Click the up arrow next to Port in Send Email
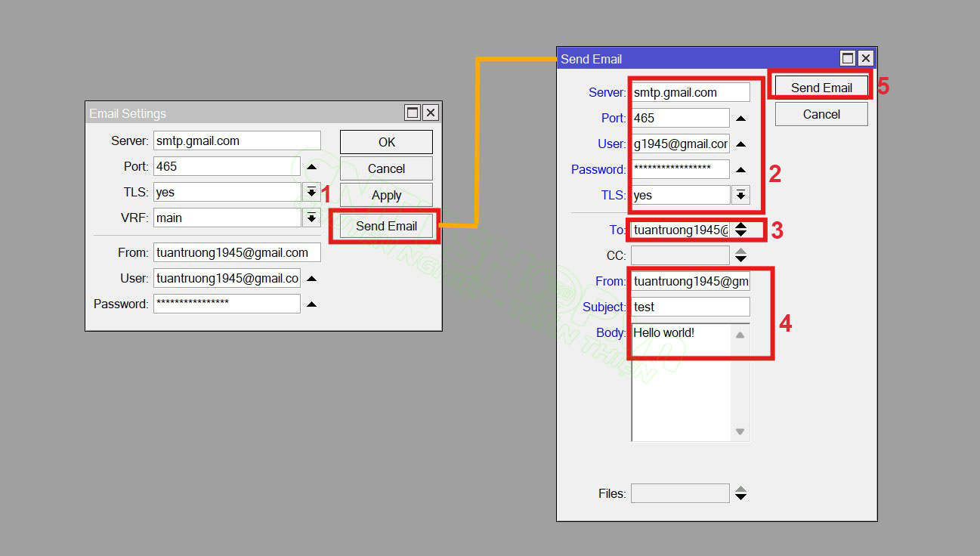The height and width of the screenshot is (556, 980). pyautogui.click(x=740, y=119)
